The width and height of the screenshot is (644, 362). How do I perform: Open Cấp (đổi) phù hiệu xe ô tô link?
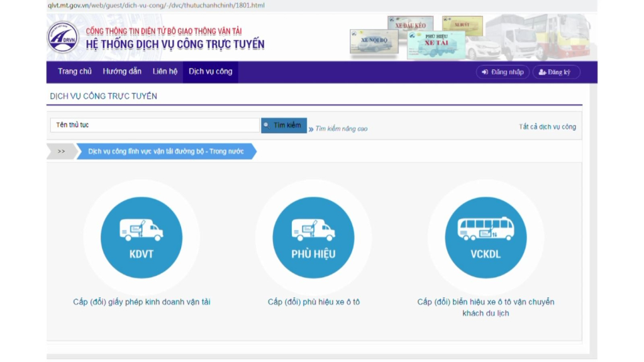(313, 302)
